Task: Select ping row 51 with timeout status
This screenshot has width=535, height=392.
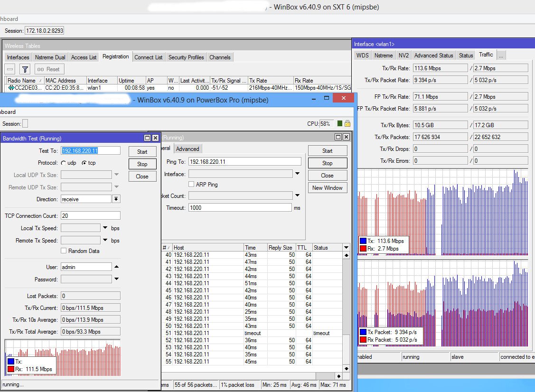Action: 253,333
